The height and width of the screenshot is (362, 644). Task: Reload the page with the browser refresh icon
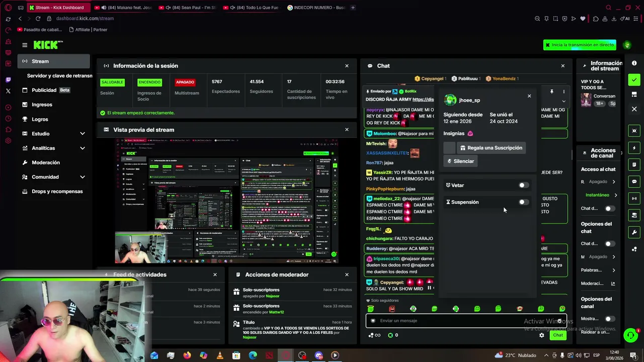point(38,19)
